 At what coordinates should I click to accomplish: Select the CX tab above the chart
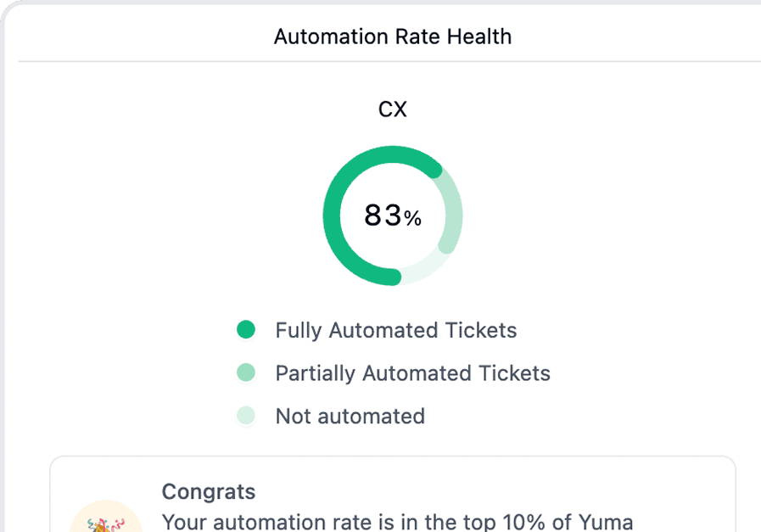(x=393, y=109)
